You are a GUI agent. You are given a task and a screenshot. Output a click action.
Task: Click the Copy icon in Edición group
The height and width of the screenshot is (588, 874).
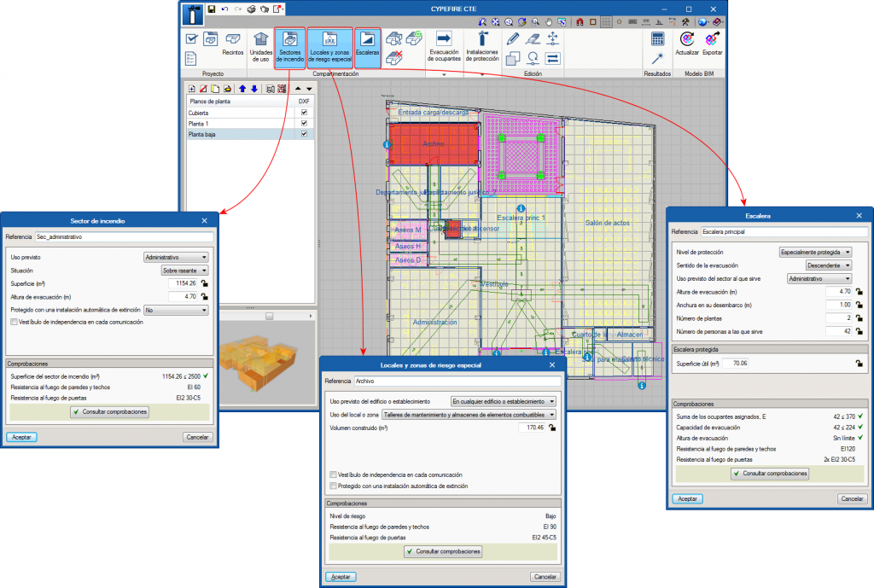point(513,58)
